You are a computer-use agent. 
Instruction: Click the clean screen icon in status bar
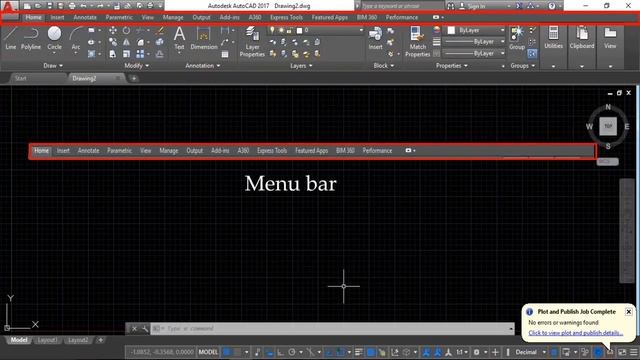(622, 352)
